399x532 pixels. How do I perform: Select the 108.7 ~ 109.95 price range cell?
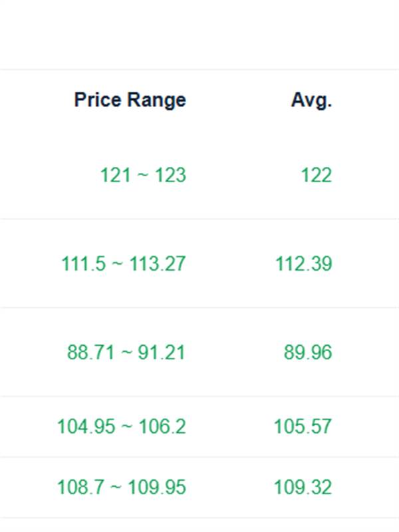click(x=122, y=487)
